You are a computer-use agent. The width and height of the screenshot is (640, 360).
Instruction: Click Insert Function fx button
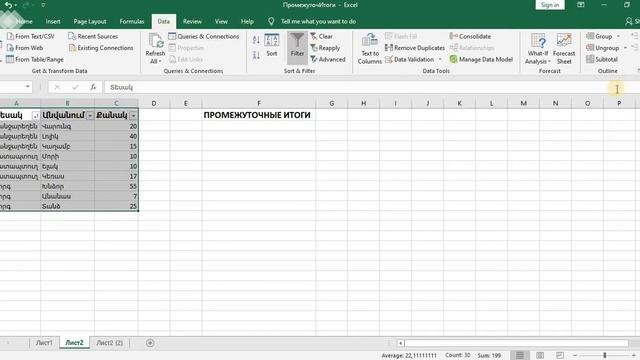(x=93, y=87)
